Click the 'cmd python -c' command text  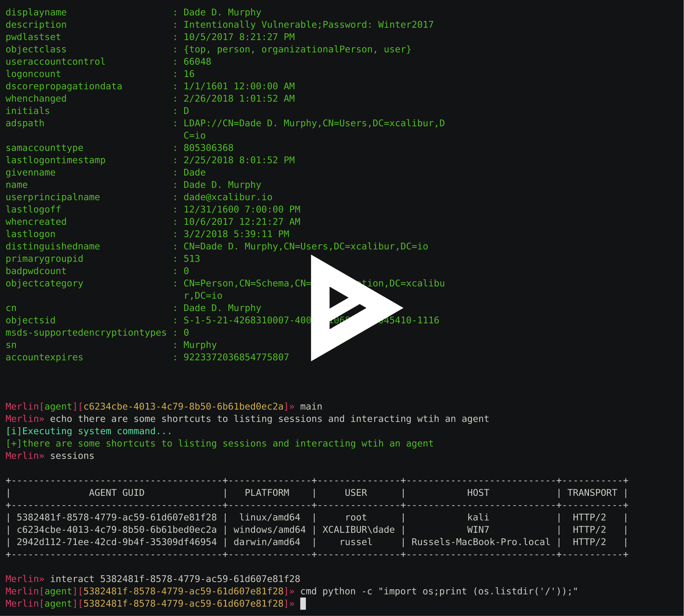pyautogui.click(x=439, y=591)
